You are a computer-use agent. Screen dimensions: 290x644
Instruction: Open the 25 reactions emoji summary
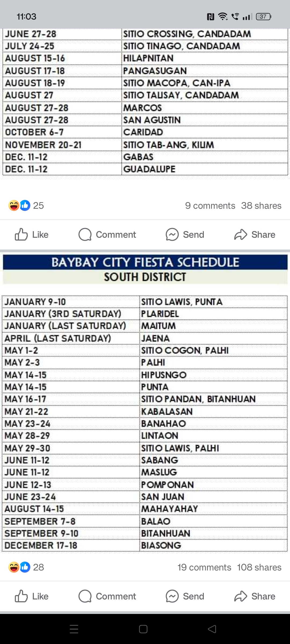coord(19,206)
